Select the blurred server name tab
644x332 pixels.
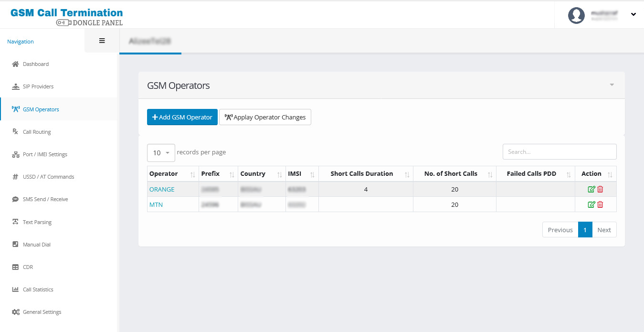pyautogui.click(x=150, y=41)
